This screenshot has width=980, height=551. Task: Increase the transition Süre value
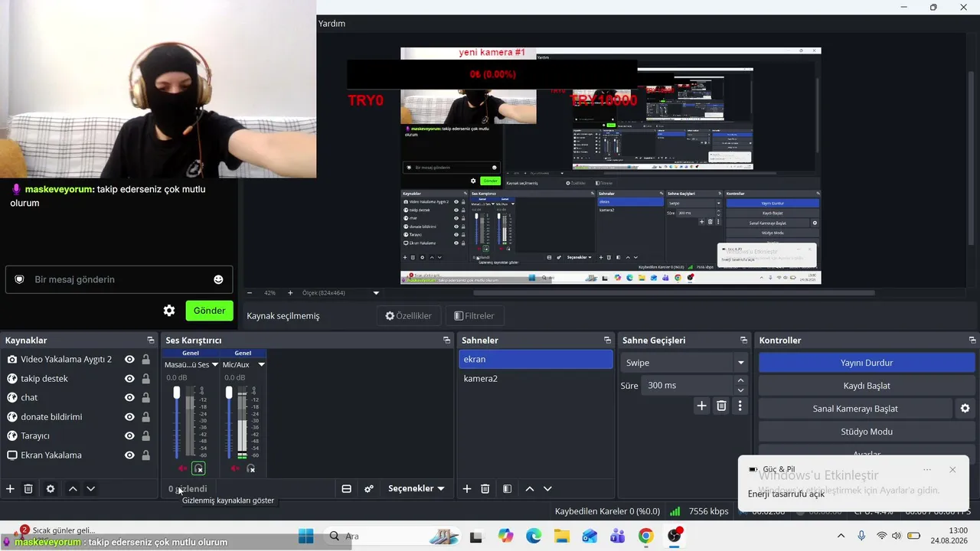point(740,380)
